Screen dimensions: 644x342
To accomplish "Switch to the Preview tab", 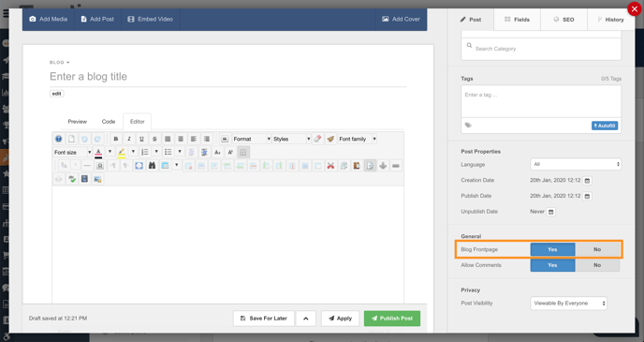I will tap(77, 122).
